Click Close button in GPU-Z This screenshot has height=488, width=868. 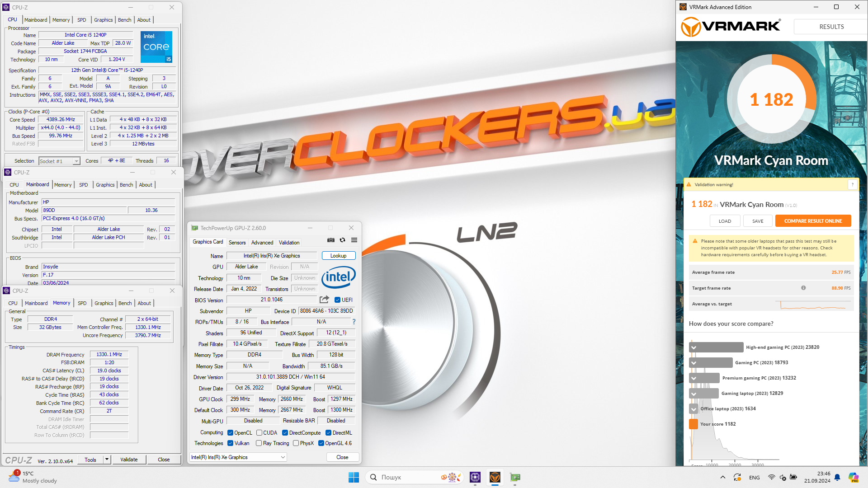[x=342, y=457]
